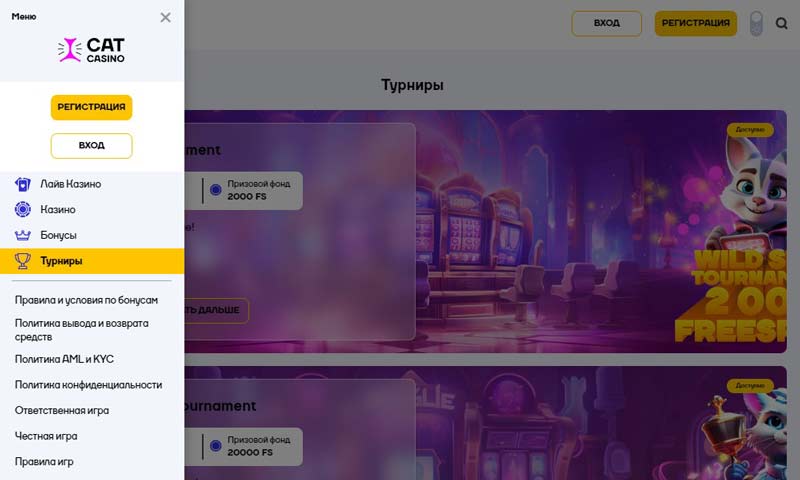
Task: Open Политика AML и KYC link
Action: click(64, 359)
